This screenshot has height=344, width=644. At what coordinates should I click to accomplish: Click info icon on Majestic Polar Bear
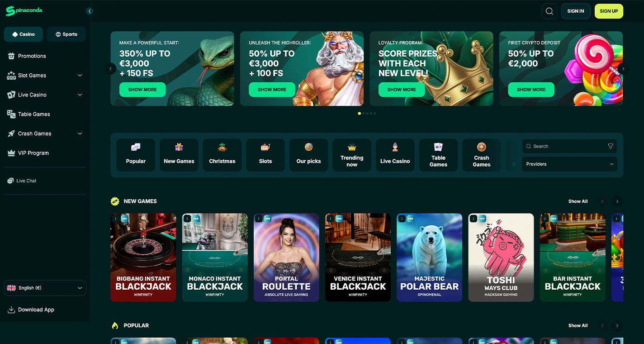click(x=402, y=219)
